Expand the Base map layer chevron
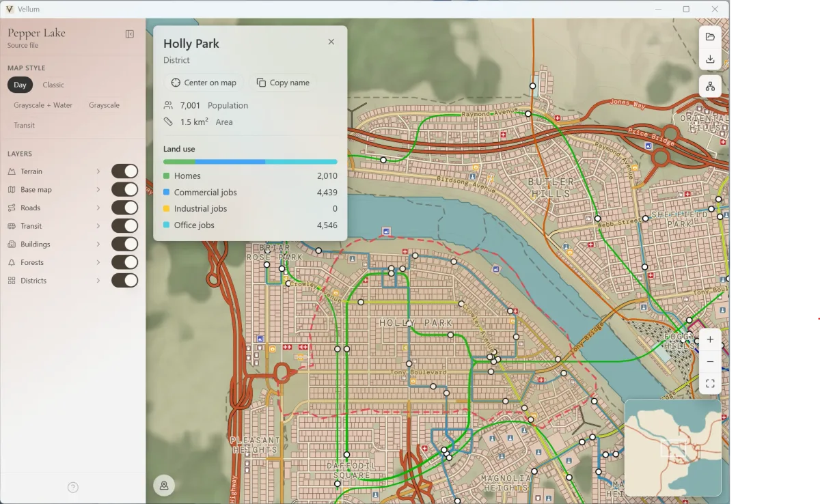 [x=98, y=190]
